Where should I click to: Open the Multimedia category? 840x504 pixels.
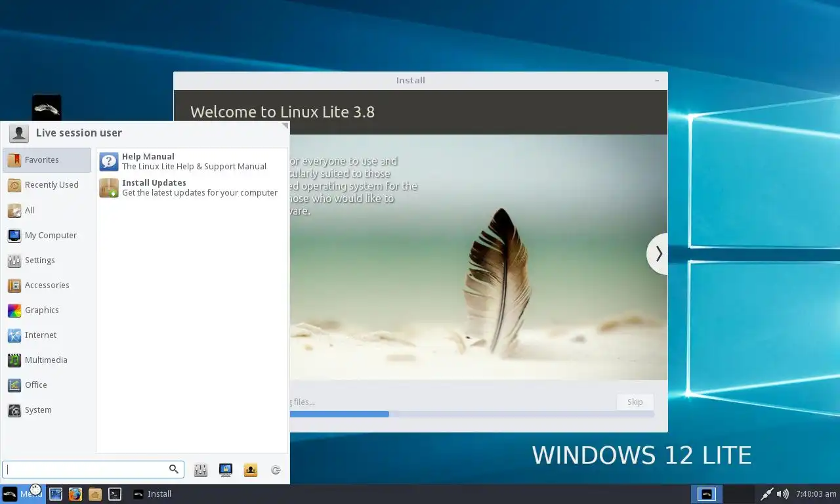tap(47, 360)
